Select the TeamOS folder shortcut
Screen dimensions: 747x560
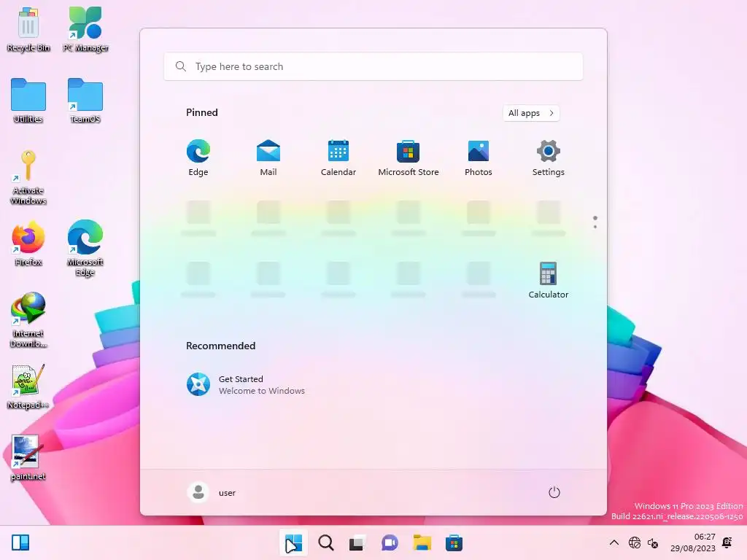(85, 101)
